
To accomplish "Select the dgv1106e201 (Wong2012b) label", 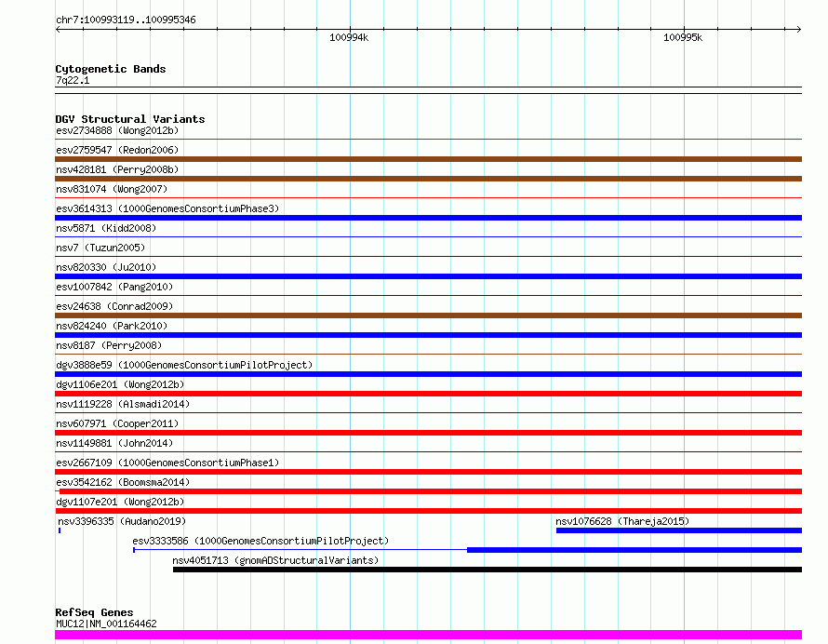I will (x=120, y=384).
